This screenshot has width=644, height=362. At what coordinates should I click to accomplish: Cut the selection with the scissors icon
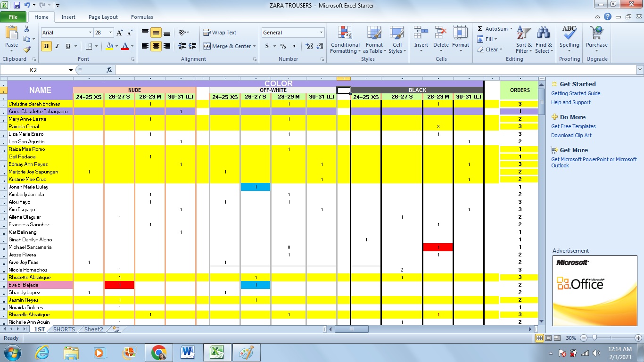[x=26, y=30]
